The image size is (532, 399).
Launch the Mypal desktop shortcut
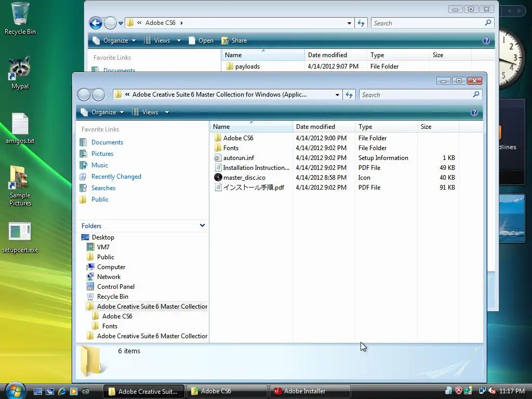pos(20,73)
